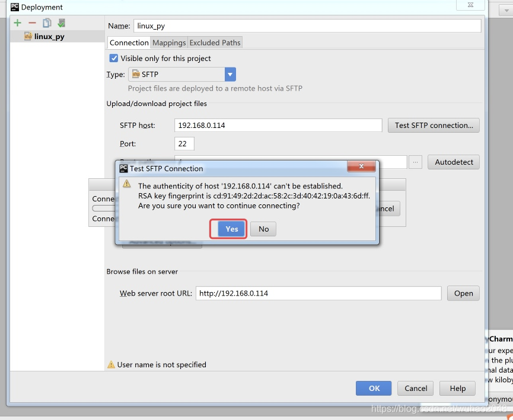Copy the selected server configuration
Image resolution: width=513 pixels, height=420 pixels.
coord(47,23)
